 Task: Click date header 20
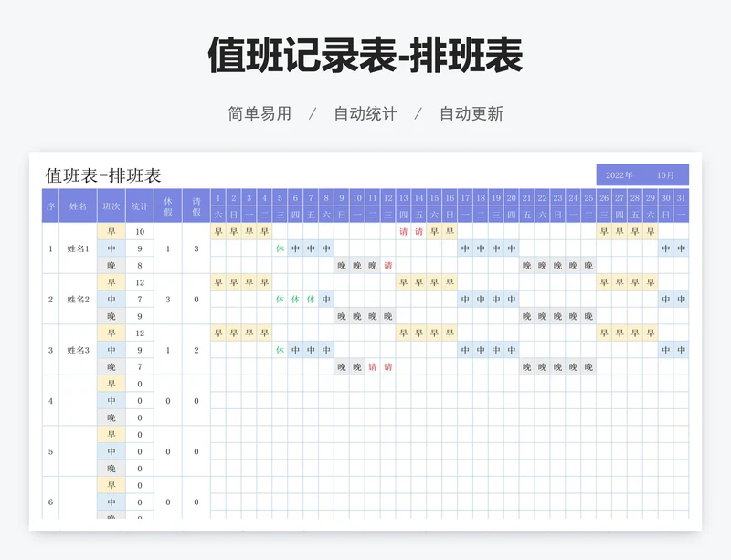pos(512,197)
